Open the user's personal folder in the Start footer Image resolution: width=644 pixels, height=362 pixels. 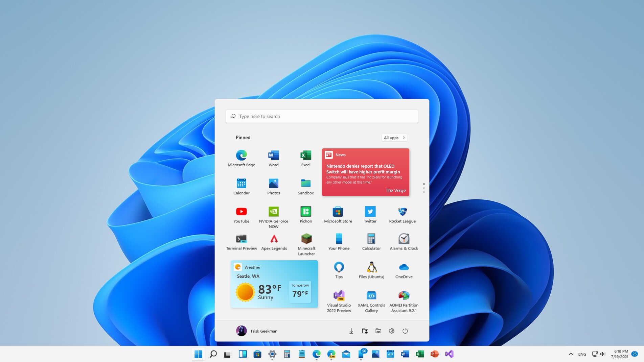point(365,331)
